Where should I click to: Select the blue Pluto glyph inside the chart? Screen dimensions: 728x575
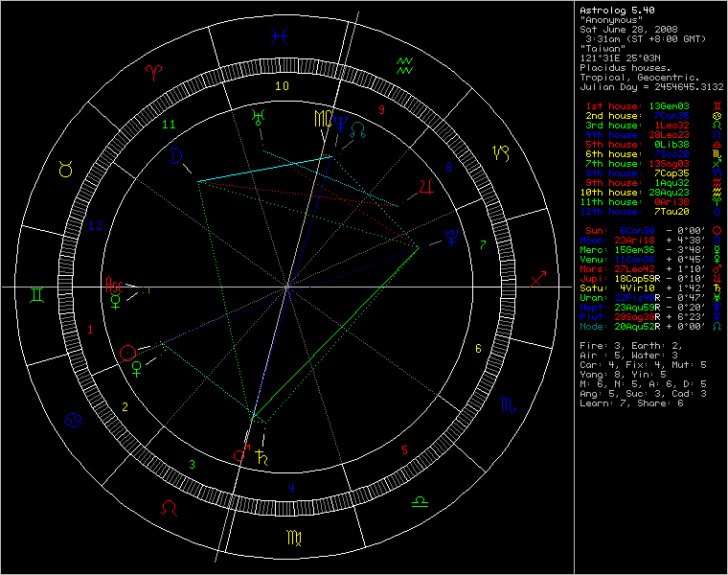tap(449, 234)
